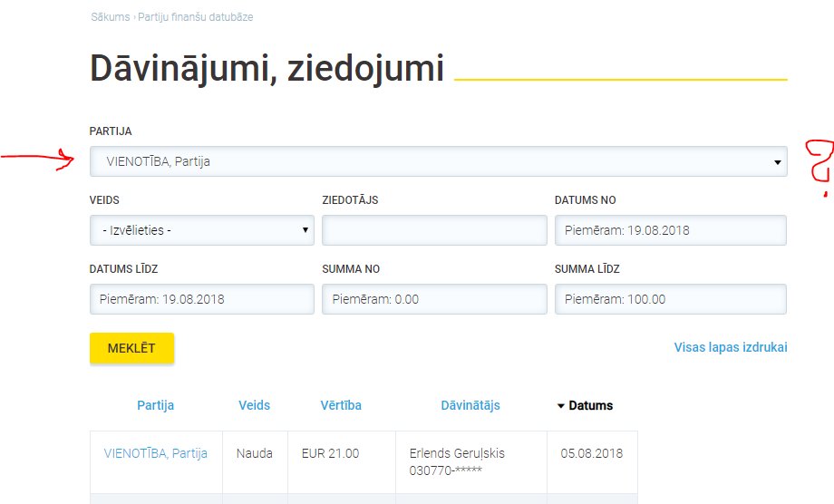Open Visas lapas izdrukai print link
The height and width of the screenshot is (504, 834).
point(731,347)
